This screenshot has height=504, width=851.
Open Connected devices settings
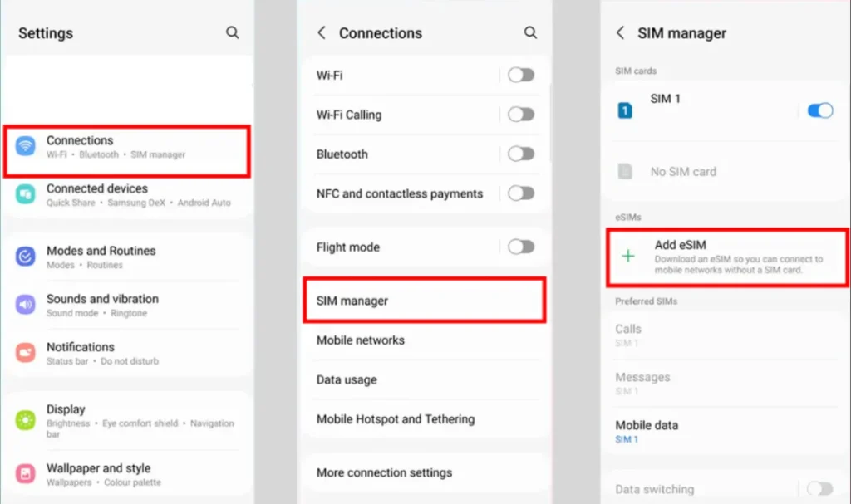pos(127,195)
